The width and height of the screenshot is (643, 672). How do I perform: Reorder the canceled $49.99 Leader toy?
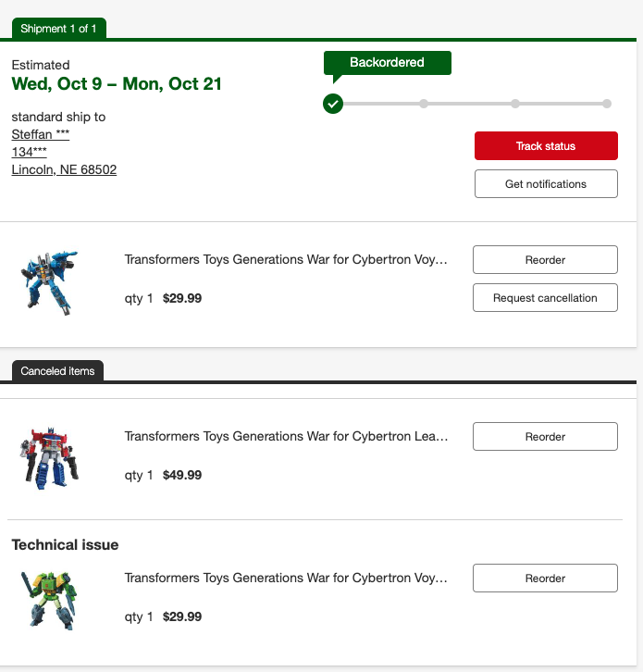[546, 437]
